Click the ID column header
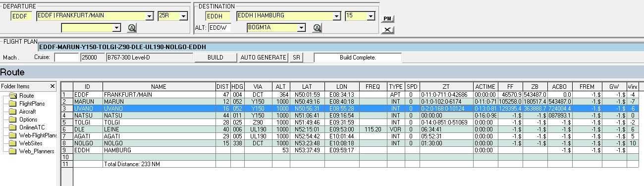The width and height of the screenshot is (644, 186). [87, 86]
